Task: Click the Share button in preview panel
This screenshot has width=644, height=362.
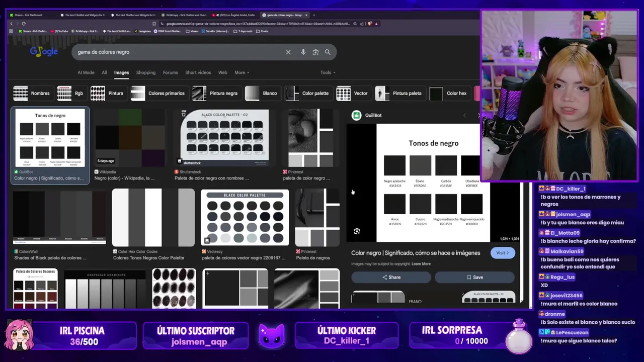Action: click(391, 277)
